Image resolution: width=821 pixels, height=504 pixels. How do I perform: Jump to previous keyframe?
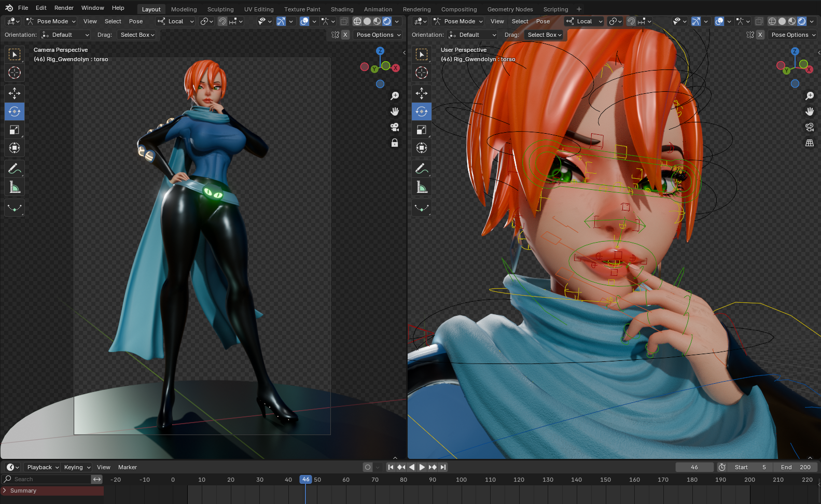401,467
